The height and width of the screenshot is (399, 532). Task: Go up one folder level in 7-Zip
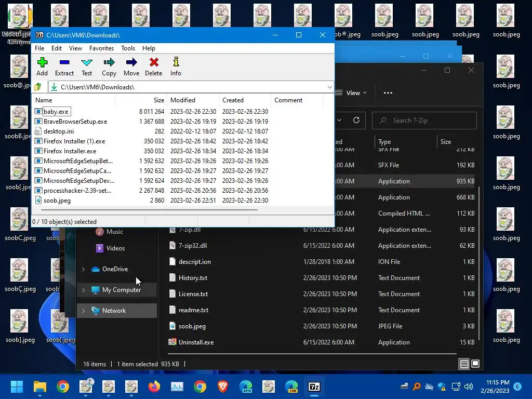(x=38, y=87)
